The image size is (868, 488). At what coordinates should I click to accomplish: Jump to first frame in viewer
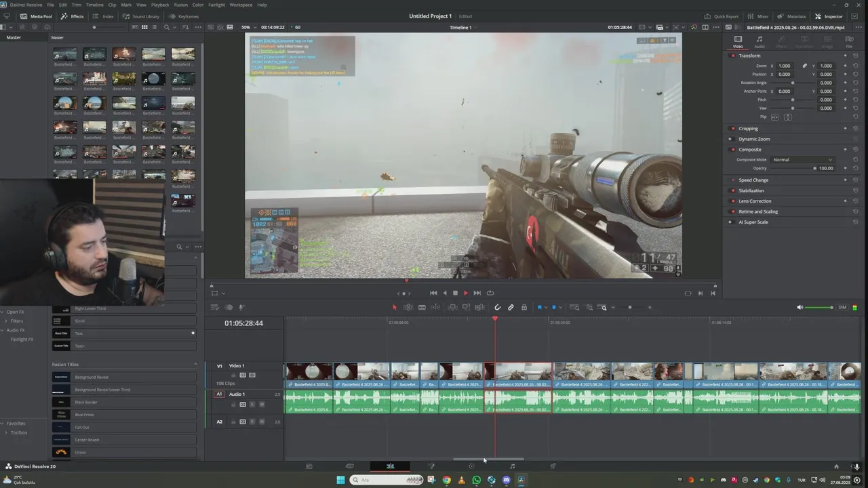pyautogui.click(x=433, y=293)
